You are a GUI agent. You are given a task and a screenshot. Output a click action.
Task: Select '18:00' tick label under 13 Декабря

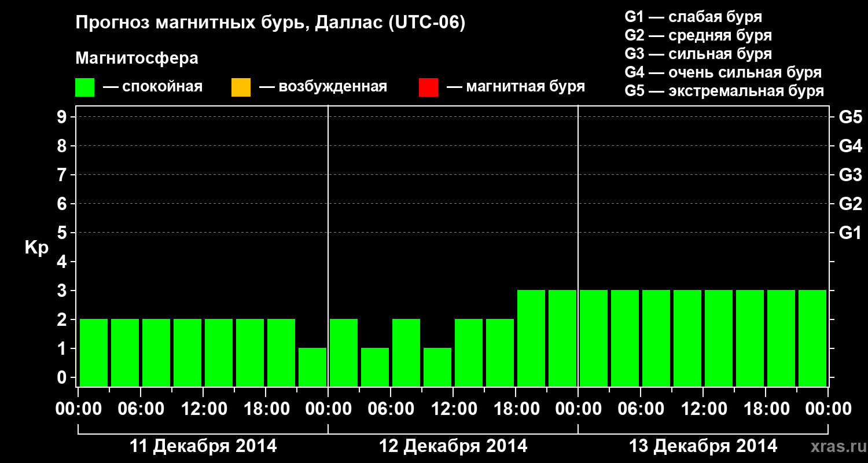tap(766, 409)
